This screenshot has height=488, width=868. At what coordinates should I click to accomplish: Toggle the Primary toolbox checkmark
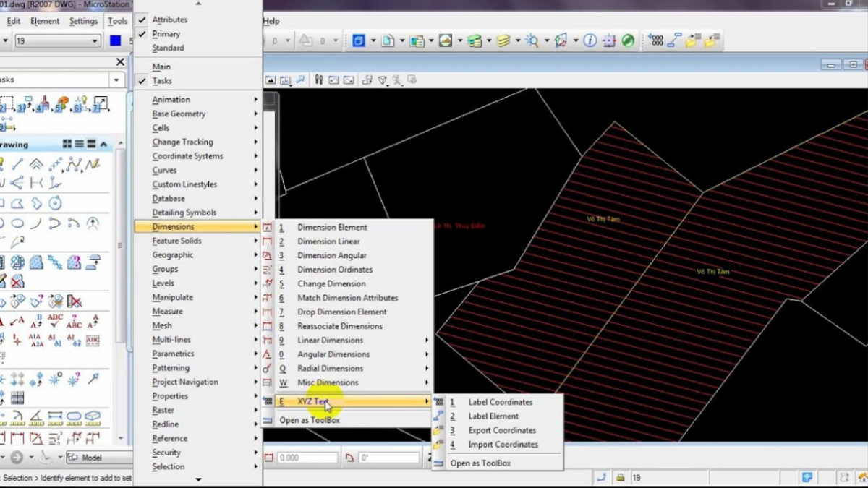(x=166, y=34)
